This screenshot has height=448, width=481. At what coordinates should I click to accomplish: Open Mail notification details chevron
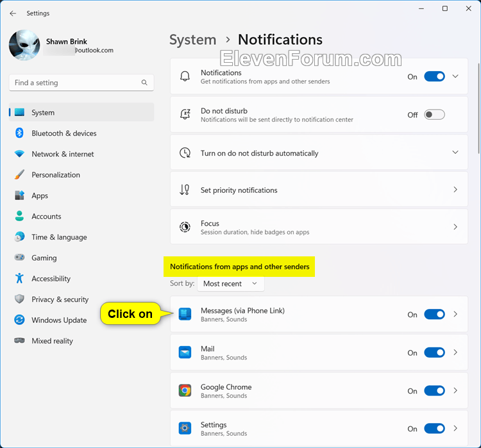(455, 353)
